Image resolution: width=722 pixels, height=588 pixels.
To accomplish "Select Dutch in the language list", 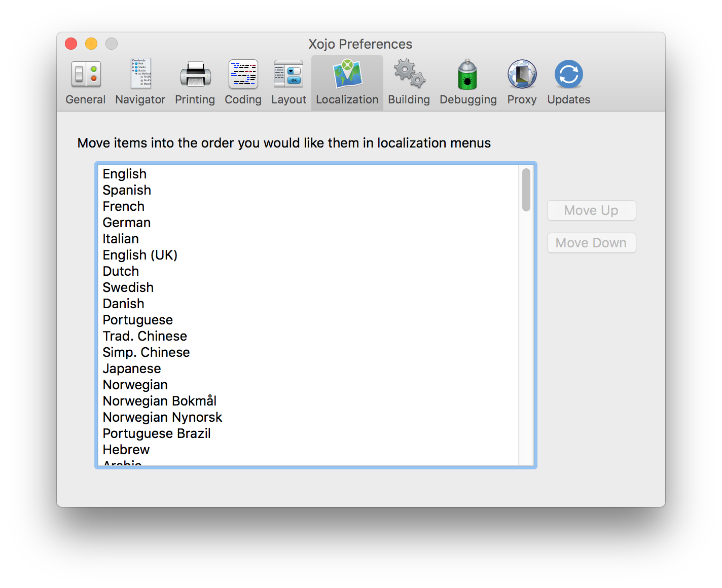I will 308,271.
